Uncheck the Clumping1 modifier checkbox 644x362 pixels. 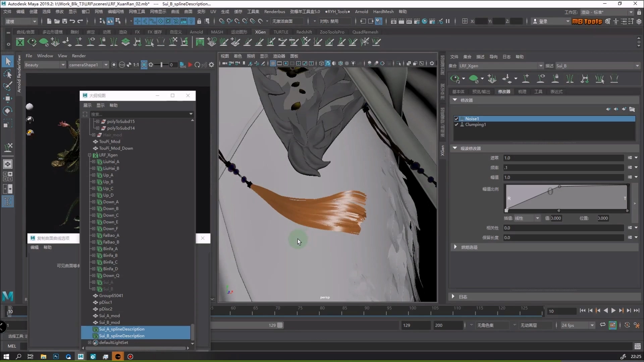point(456,124)
